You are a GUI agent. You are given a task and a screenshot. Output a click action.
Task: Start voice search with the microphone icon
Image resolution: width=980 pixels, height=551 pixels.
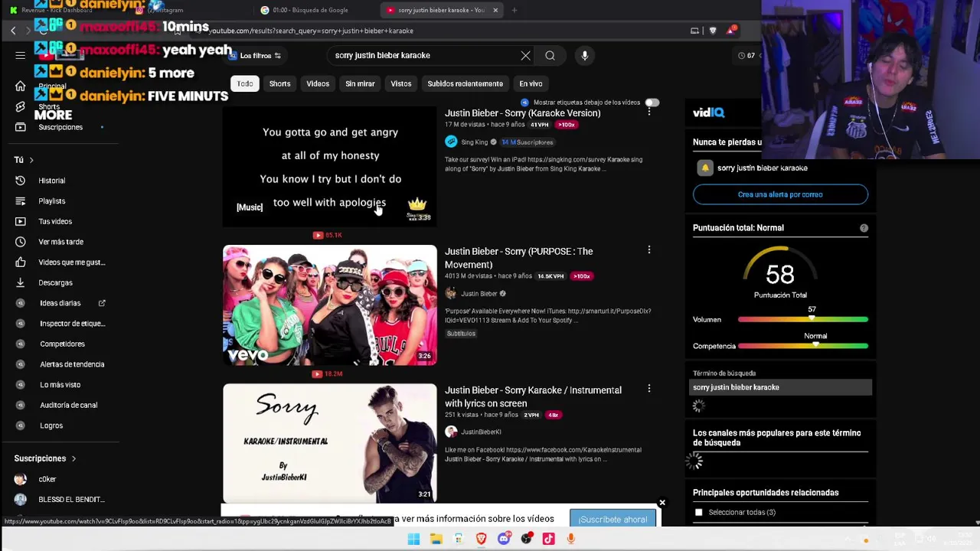[585, 55]
